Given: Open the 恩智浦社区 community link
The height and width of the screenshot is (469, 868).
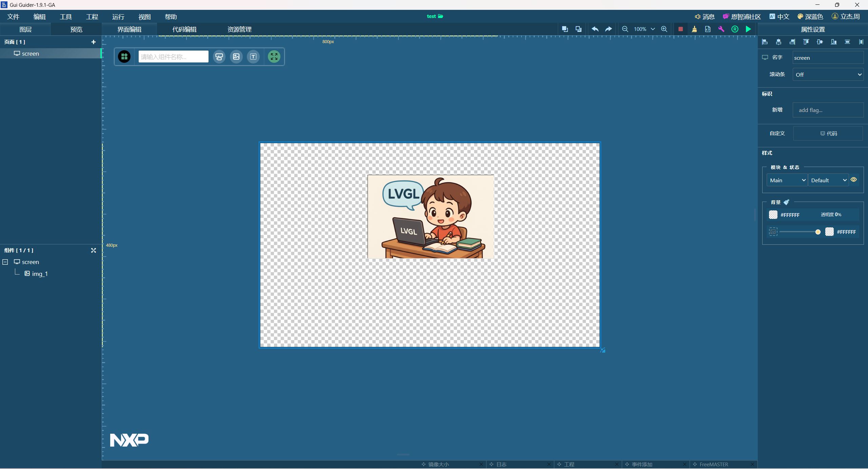Looking at the screenshot, I should coord(742,17).
